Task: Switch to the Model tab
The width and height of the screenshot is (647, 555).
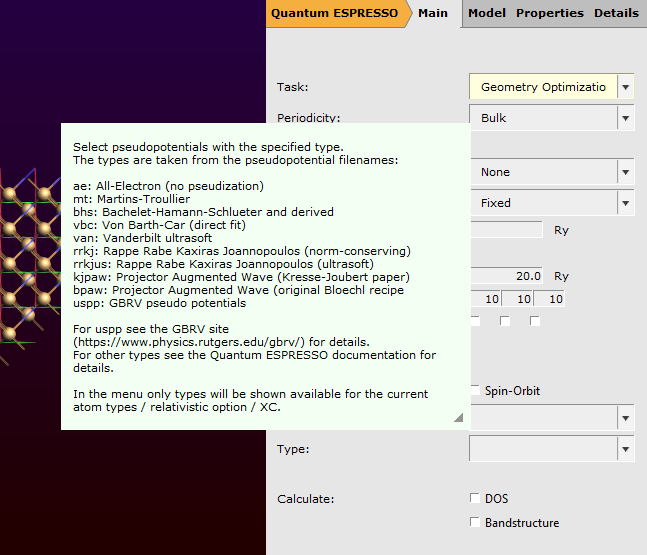Action: tap(487, 13)
